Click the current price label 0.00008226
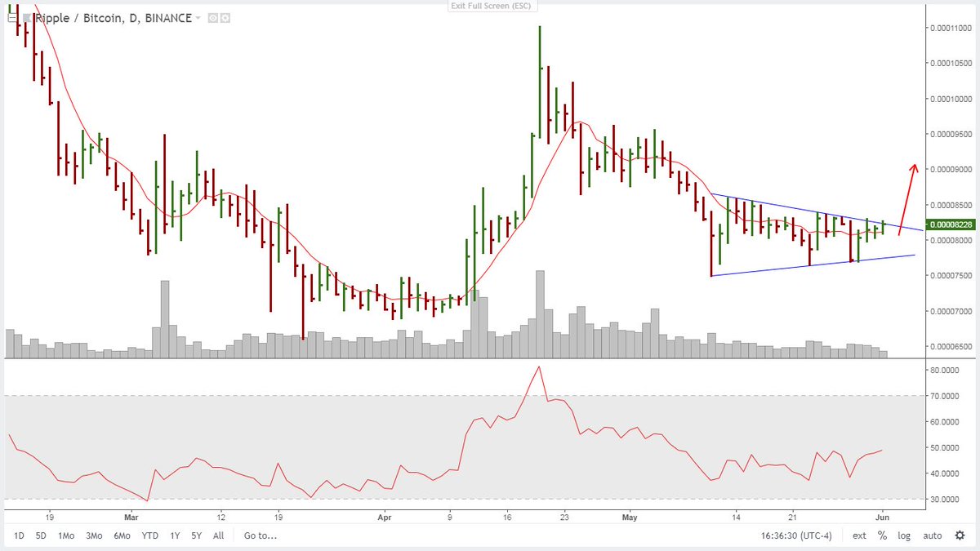This screenshot has height=551, width=980. point(950,224)
